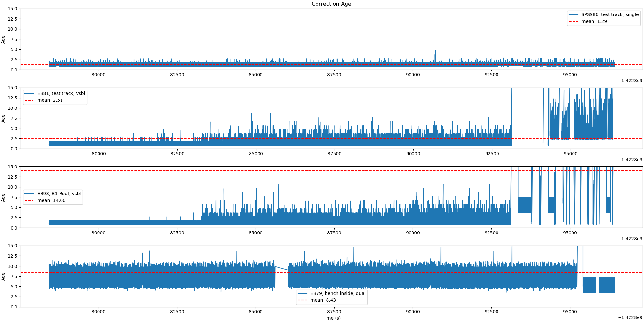This screenshot has height=322, width=644.
Task: Click the 92500 tick below the EB81 plot
Action: (492, 154)
